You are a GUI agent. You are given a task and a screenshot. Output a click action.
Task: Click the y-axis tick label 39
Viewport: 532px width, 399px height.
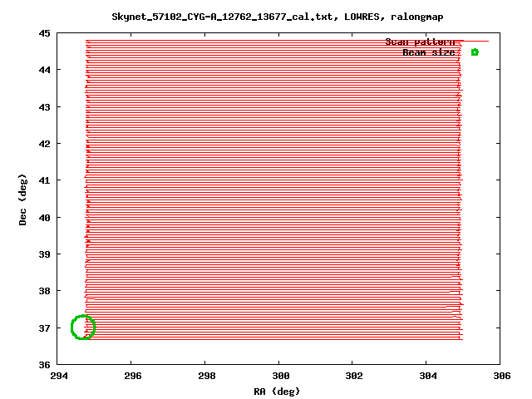tap(44, 254)
